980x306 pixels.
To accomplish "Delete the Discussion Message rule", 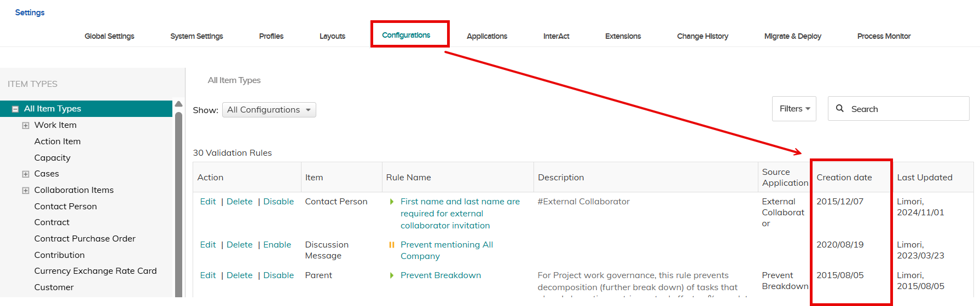I will click(x=240, y=245).
